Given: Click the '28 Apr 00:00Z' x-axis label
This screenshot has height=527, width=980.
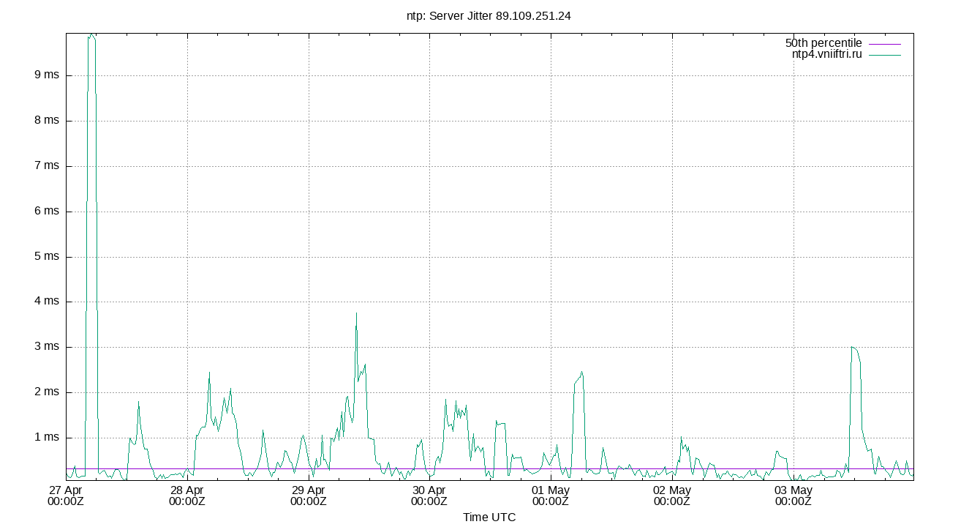Looking at the screenshot, I should coord(187,496).
